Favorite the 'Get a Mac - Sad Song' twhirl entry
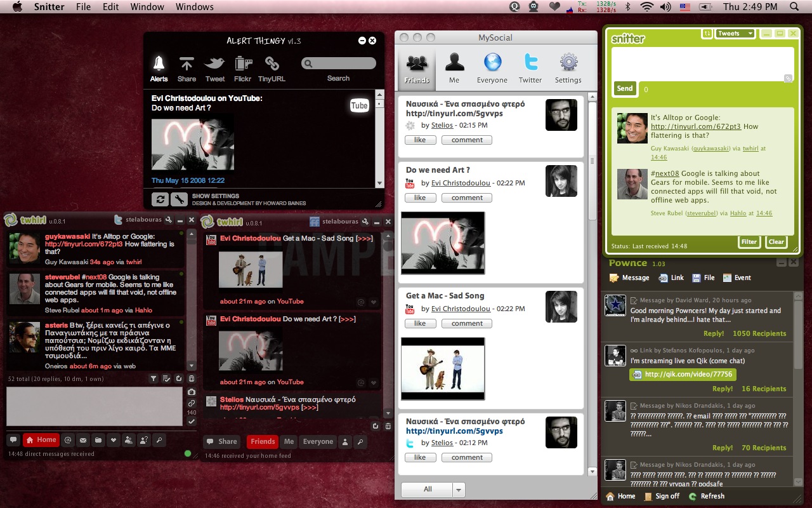The height and width of the screenshot is (508, 812). pos(374,302)
